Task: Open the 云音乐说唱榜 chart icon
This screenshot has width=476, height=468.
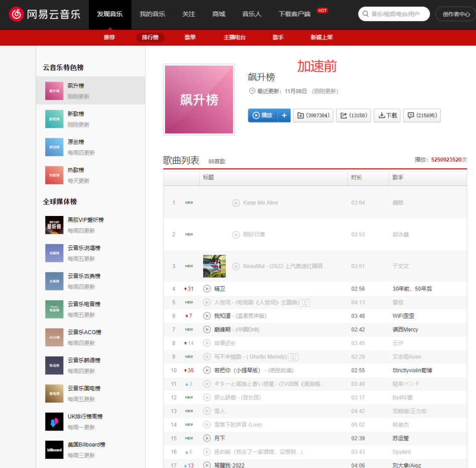Action: tap(54, 253)
